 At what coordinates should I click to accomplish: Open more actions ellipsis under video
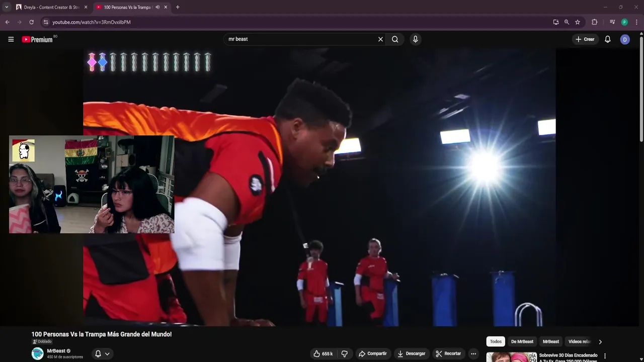coord(473,354)
